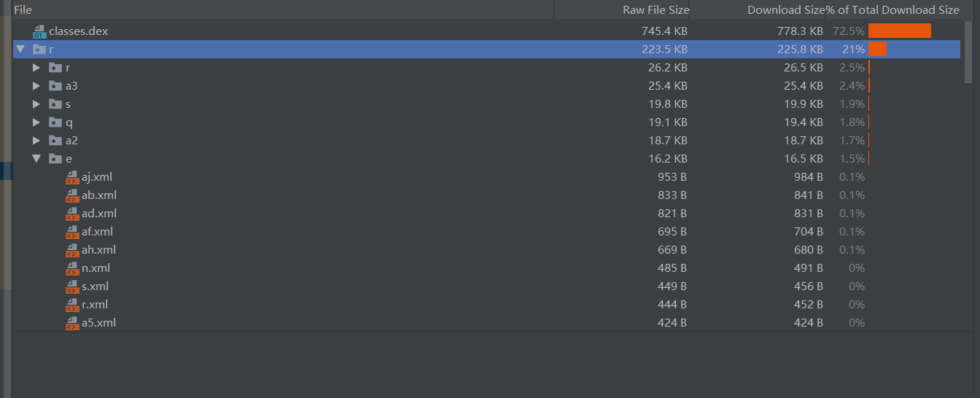The height and width of the screenshot is (398, 980).
Task: Sort by the File column header
Action: click(x=23, y=10)
